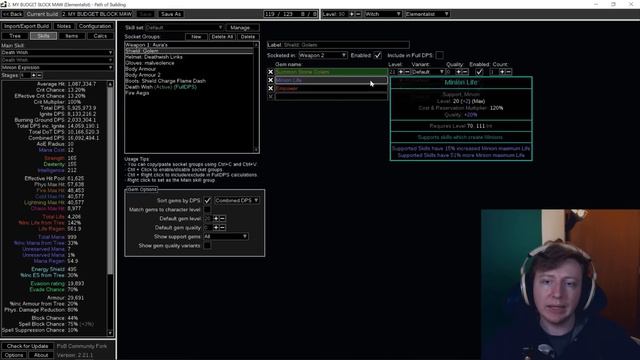Increase Stages with the plus button
Image resolution: width=640 pixels, height=360 pixels.
coord(33,76)
